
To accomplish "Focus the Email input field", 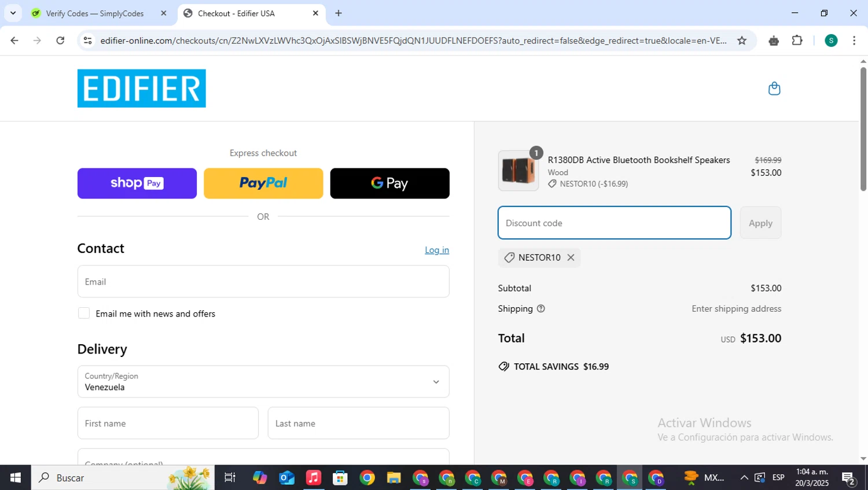I will tap(263, 282).
